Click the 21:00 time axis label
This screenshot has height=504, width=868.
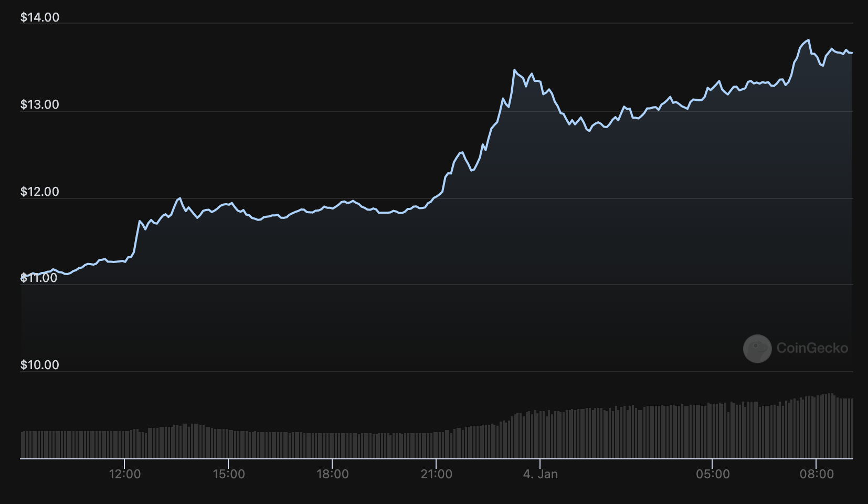(437, 474)
